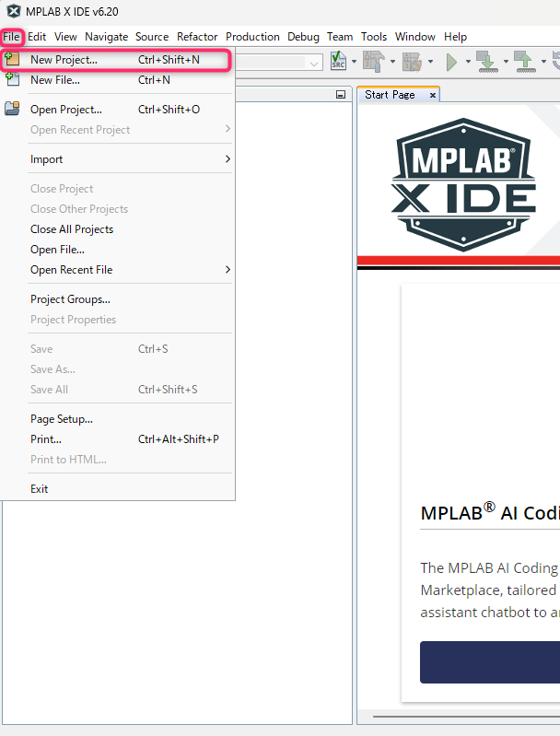The width and height of the screenshot is (560, 736).
Task: Click the Build Project hammer icon
Action: pyautogui.click(x=374, y=62)
